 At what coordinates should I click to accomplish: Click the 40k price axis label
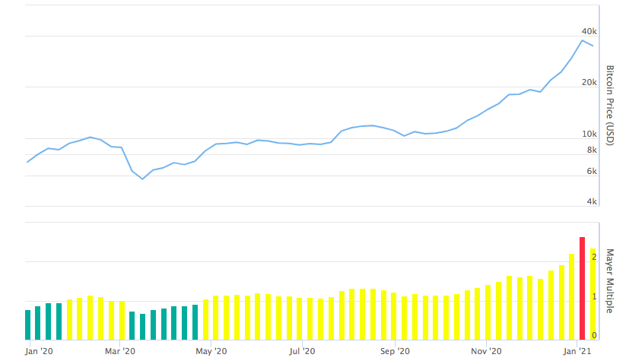589,31
